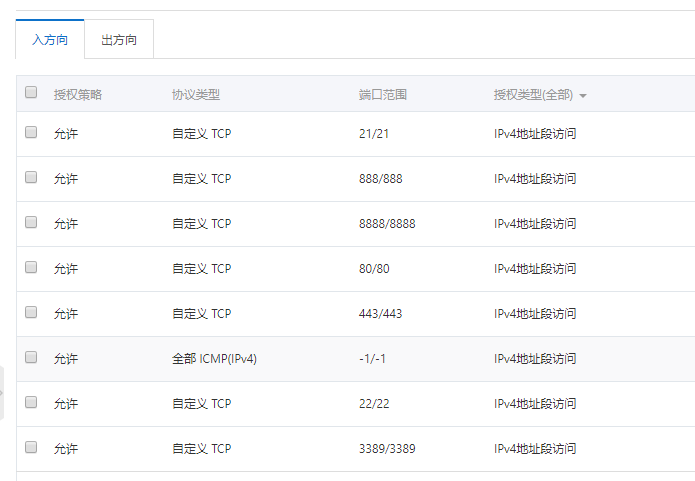The height and width of the screenshot is (481, 695).
Task: Switch to the 入方向 tab
Action: pos(50,39)
